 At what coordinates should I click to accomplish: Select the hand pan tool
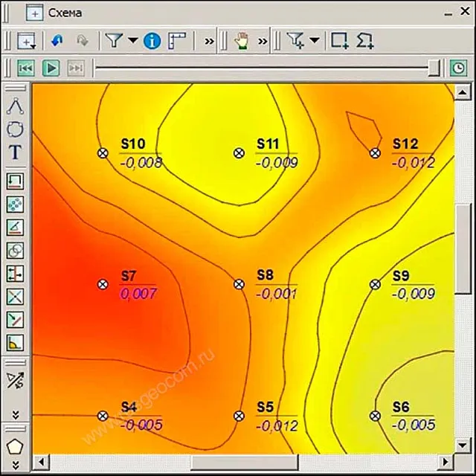242,41
